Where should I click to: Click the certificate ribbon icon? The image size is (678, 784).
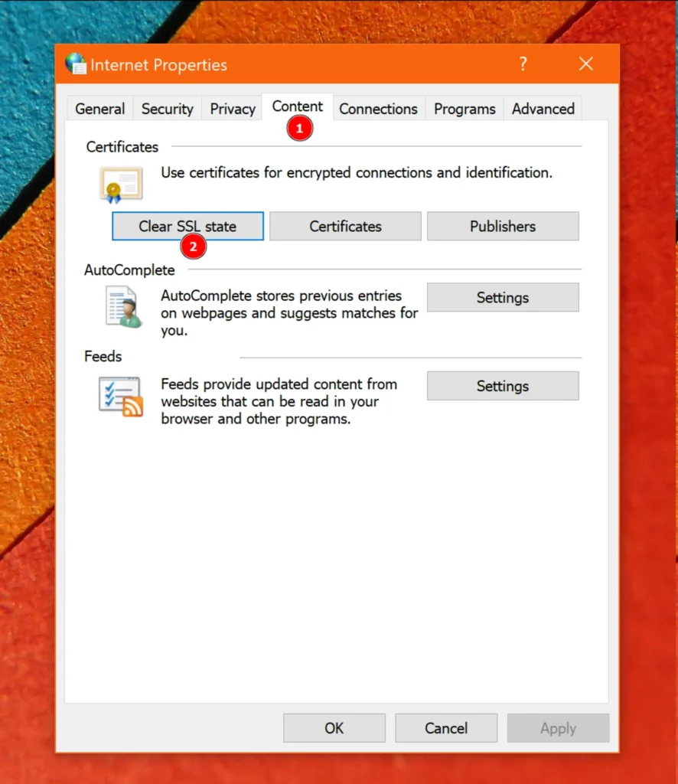[x=119, y=184]
